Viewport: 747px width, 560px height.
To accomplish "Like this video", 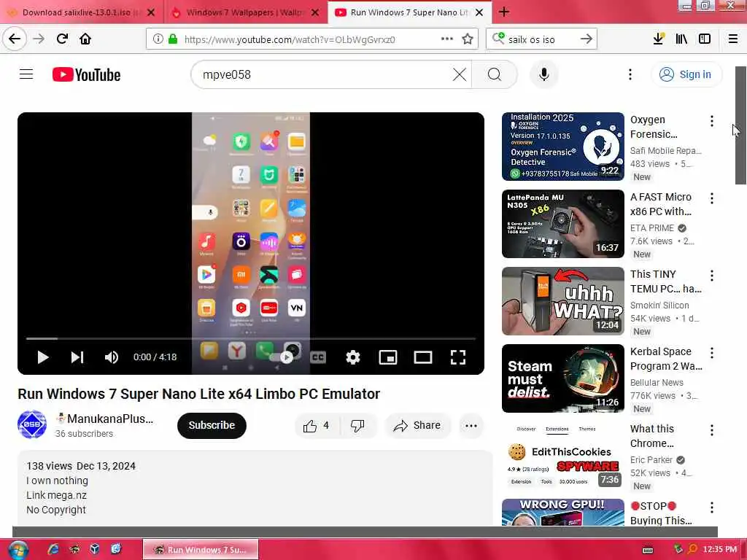I will (317, 425).
